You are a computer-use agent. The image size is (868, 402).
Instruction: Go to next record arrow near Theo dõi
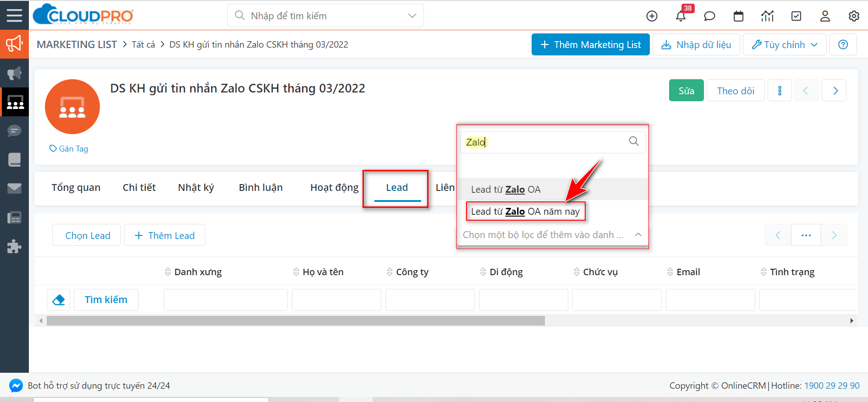coord(834,91)
